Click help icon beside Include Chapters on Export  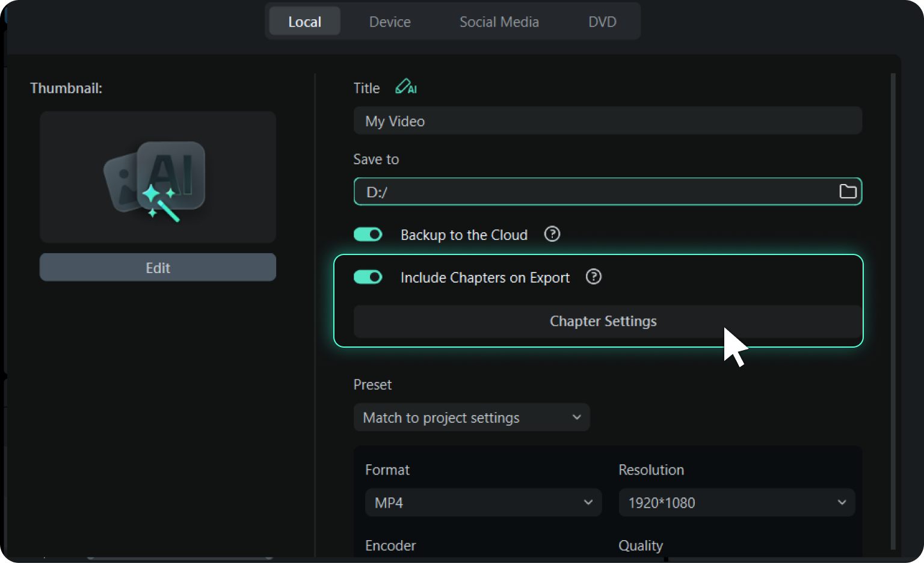[x=593, y=277]
